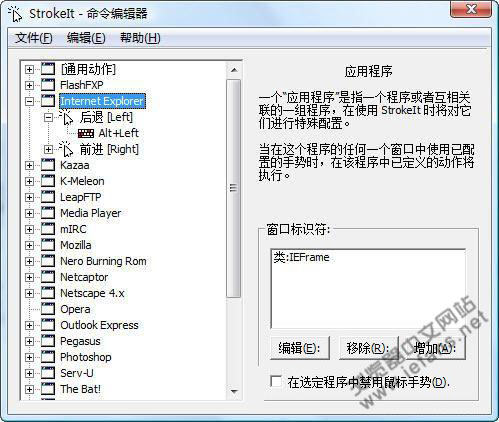Click the Netcaptor application icon

48,277
